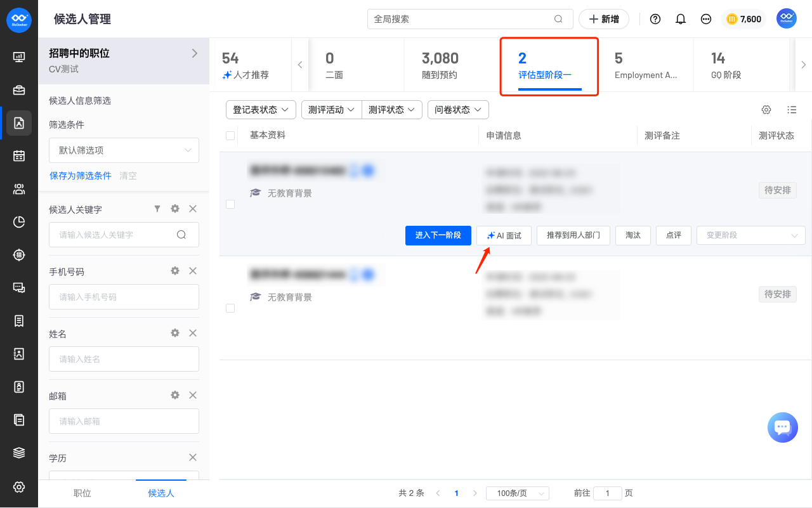This screenshot has width=812, height=508.
Task: Remove the 姓名 filter with its X
Action: (x=193, y=333)
